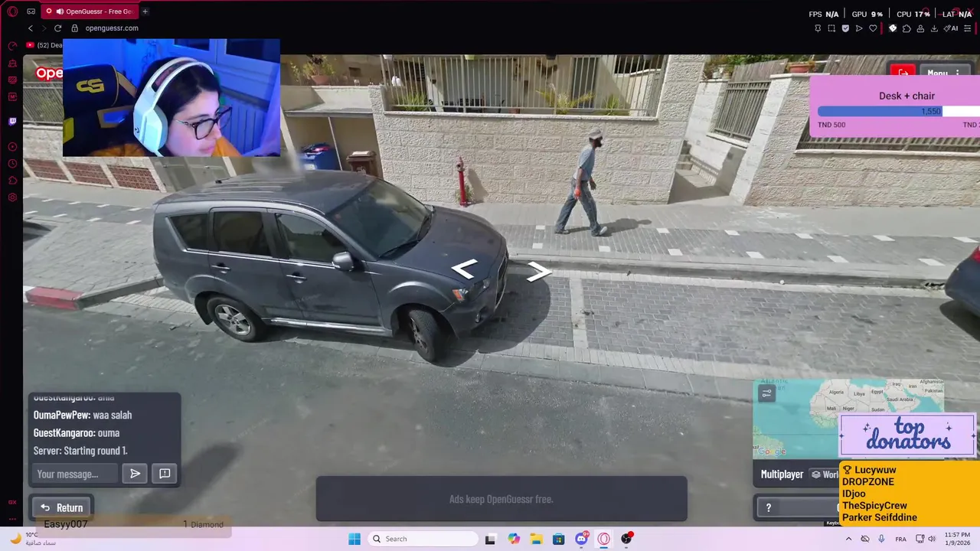Screen dimensions: 980x551
Task: Open the profile account icon
Action: (920, 28)
